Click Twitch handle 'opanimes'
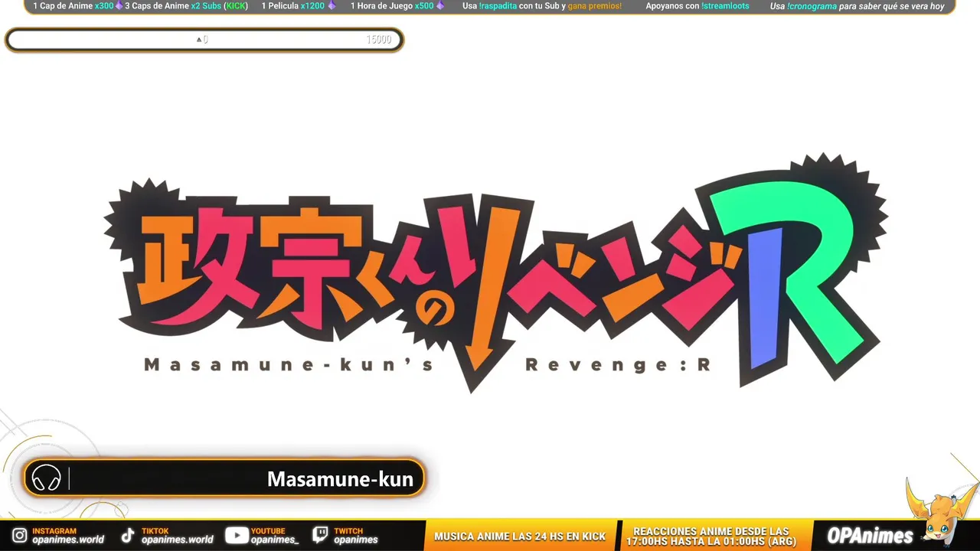The height and width of the screenshot is (551, 980). 356,540
